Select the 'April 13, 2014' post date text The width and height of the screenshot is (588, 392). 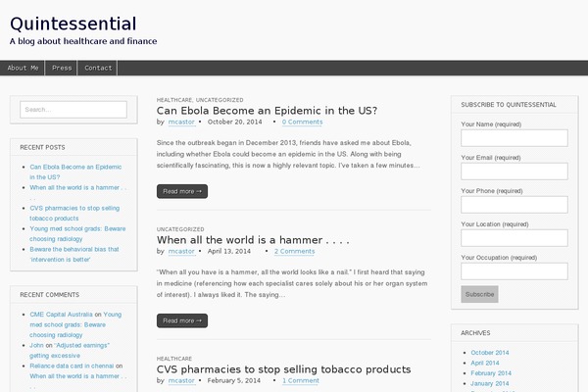(229, 251)
